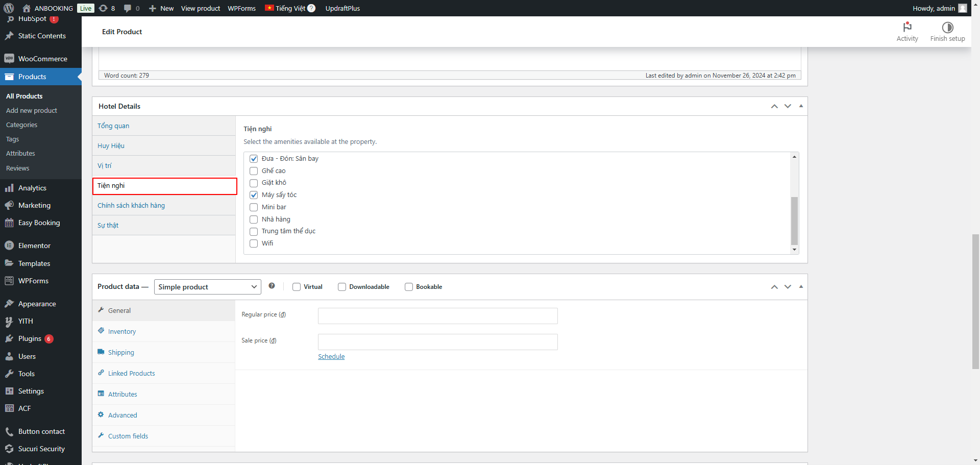Click the Appearance paintbrush icon
Viewport: 980px width, 465px height.
click(9, 304)
